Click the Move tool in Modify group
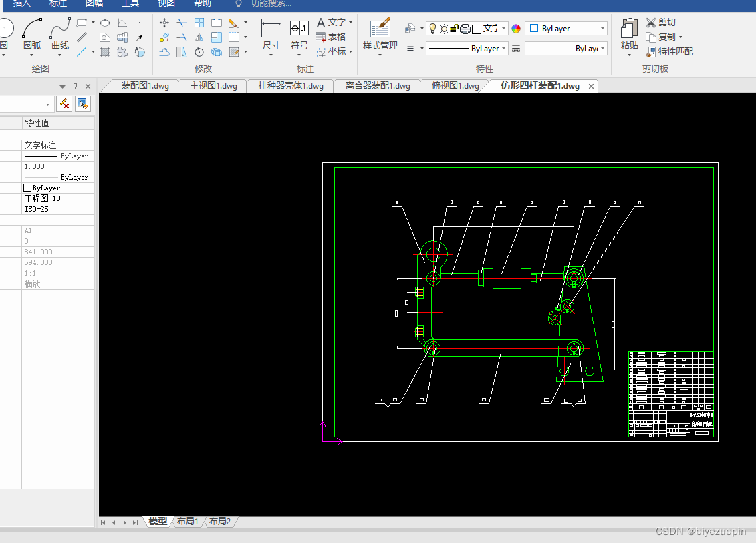756x543 pixels. click(164, 23)
